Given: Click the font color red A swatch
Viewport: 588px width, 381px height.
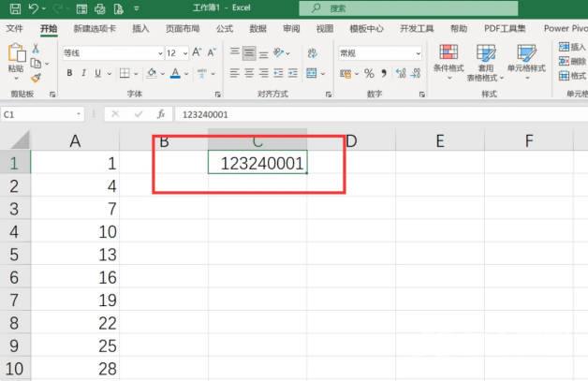Looking at the screenshot, I should (175, 73).
